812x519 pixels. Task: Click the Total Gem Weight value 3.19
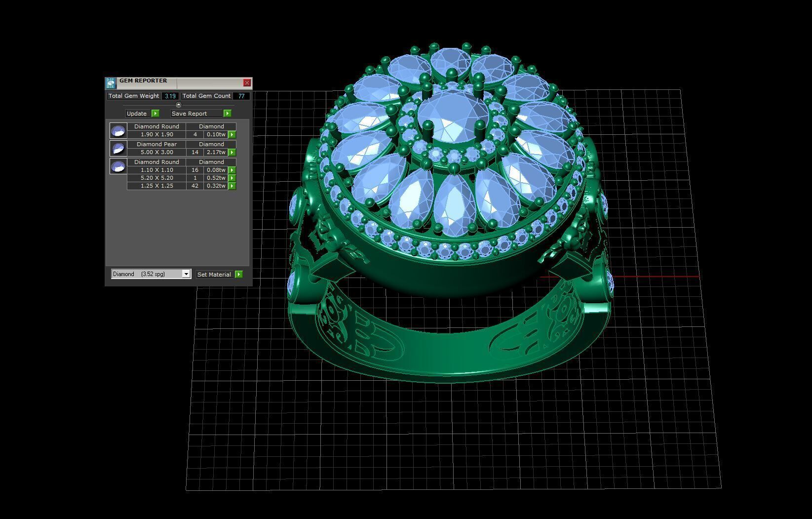tap(170, 96)
